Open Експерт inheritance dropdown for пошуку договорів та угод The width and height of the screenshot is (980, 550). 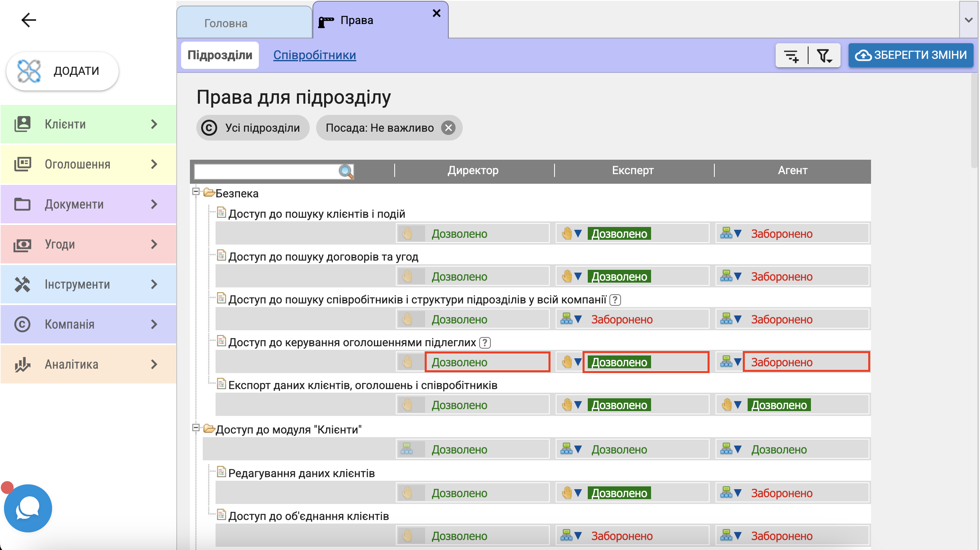pos(578,276)
